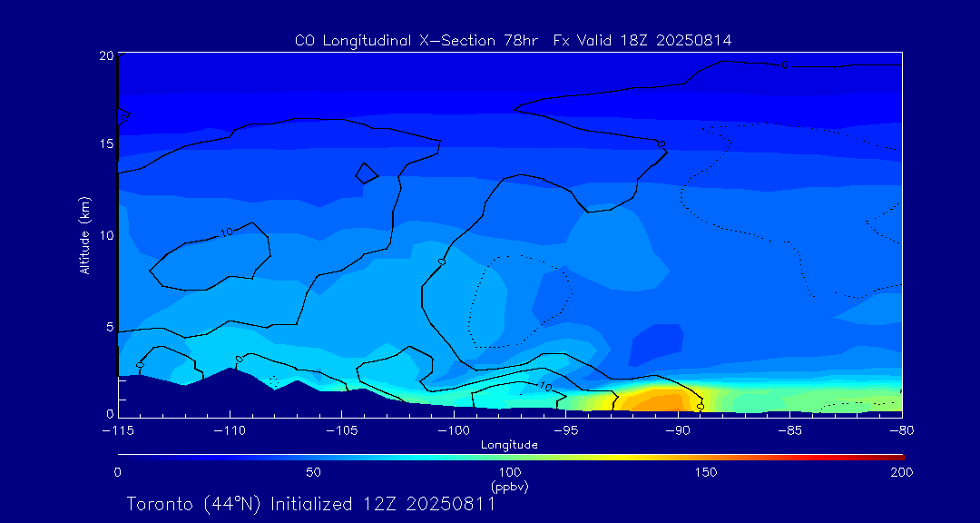Click the "Longitude" x-axis label
The image size is (980, 523).
[x=509, y=445]
